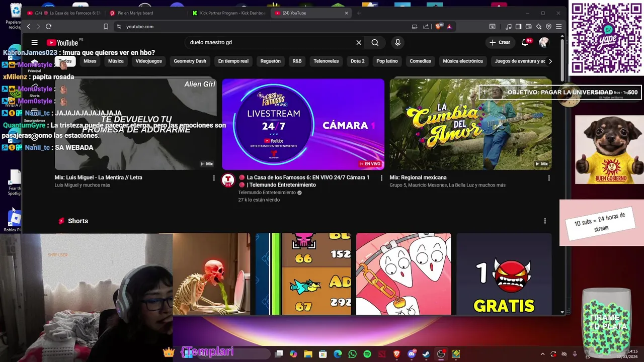Viewport: 644px width, 362px height.
Task: Filter by the Música electrónica chip
Action: (463, 61)
